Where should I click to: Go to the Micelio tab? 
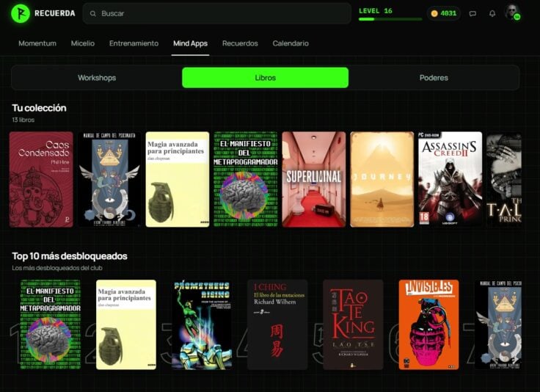point(83,43)
